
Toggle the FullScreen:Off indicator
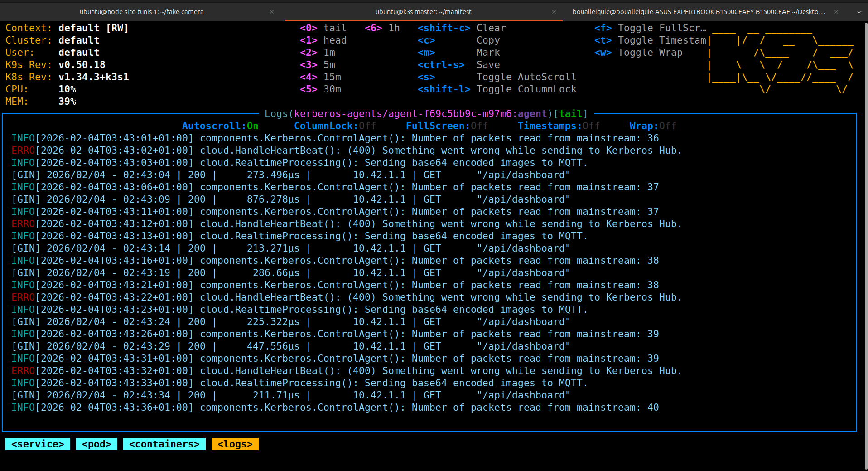447,126
